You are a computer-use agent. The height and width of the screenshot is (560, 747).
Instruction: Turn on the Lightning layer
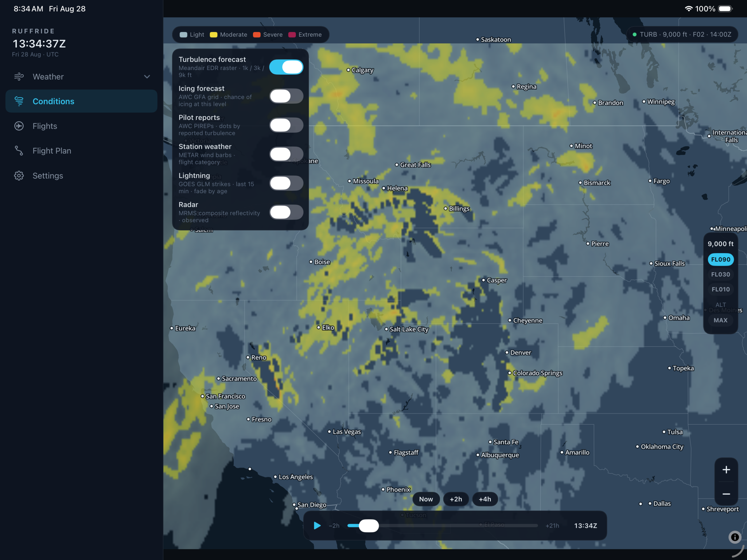coord(286,183)
